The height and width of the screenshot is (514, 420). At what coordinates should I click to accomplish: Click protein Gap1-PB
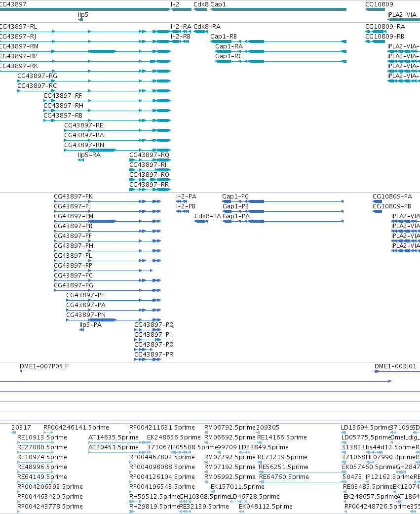(283, 211)
